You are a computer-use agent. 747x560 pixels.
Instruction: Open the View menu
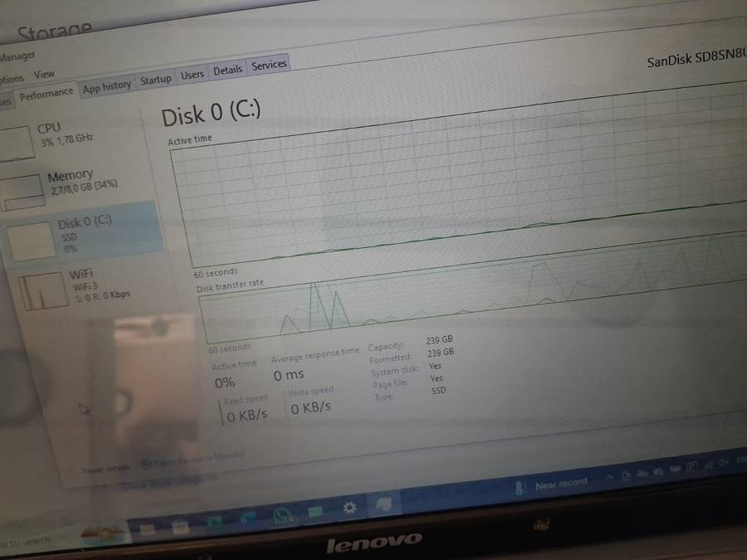point(44,74)
